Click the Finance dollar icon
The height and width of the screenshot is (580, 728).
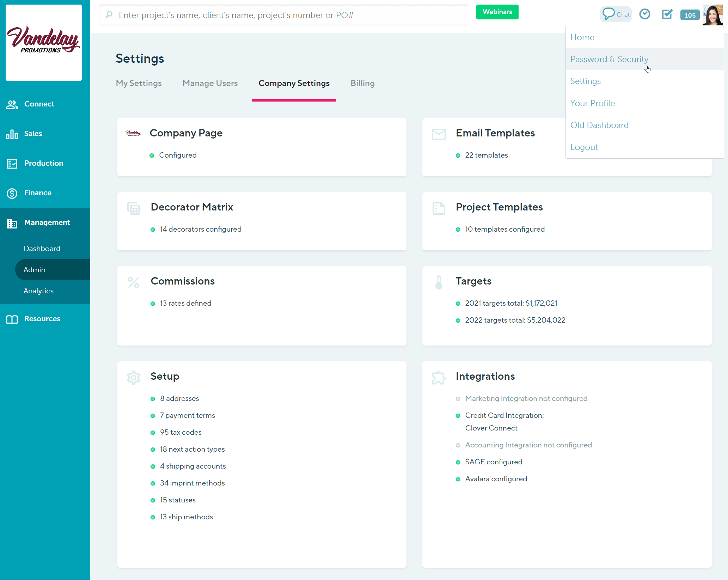coord(12,193)
